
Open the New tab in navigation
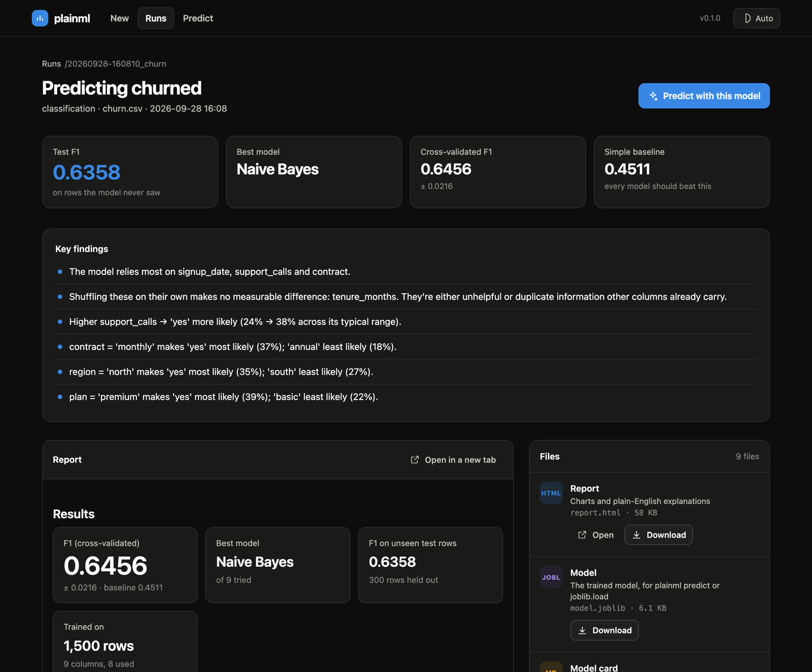119,18
